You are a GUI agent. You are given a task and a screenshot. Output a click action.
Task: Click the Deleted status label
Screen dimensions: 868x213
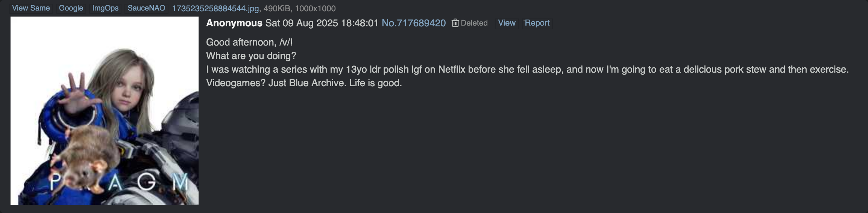474,23
